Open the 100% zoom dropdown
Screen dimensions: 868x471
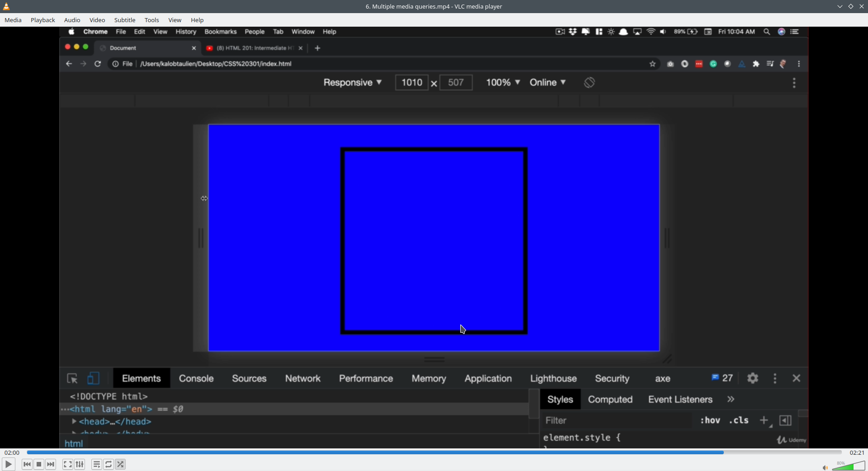coord(503,83)
